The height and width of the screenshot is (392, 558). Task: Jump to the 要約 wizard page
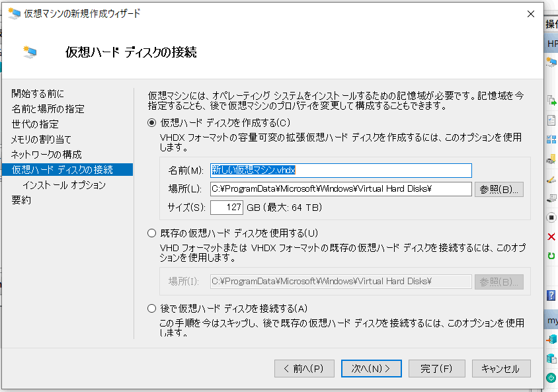21,200
